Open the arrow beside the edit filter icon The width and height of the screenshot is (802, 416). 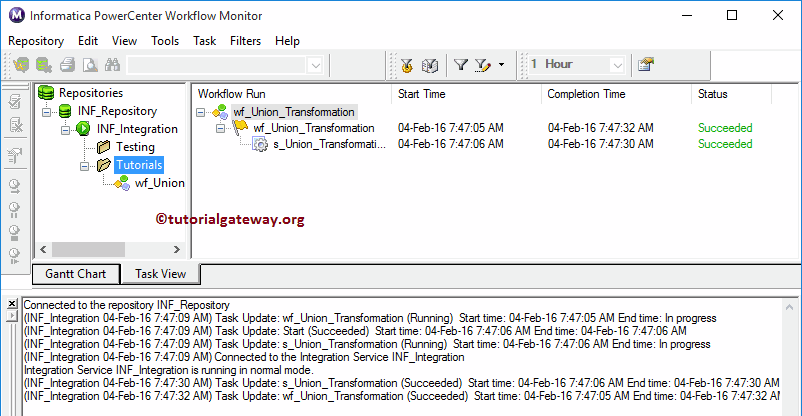click(501, 64)
